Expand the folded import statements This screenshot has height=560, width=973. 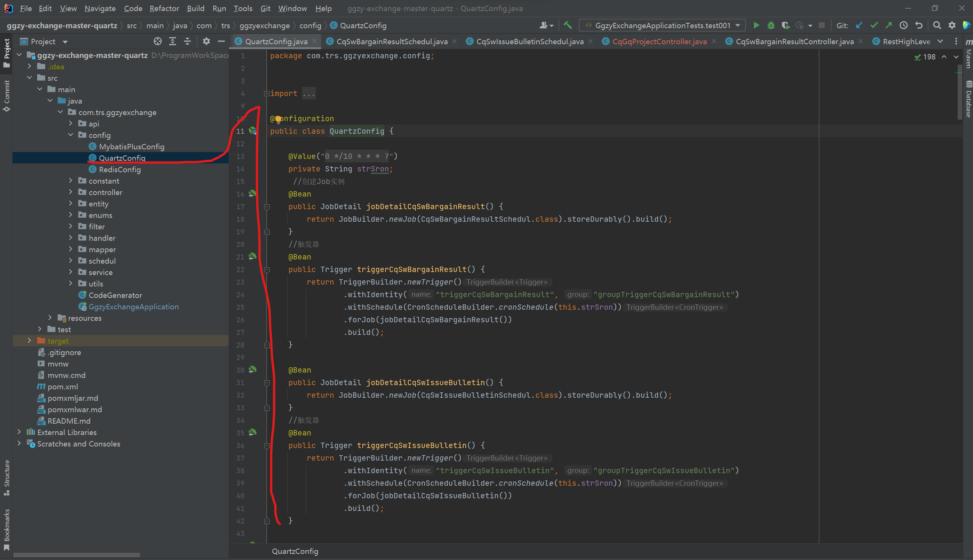click(x=309, y=93)
